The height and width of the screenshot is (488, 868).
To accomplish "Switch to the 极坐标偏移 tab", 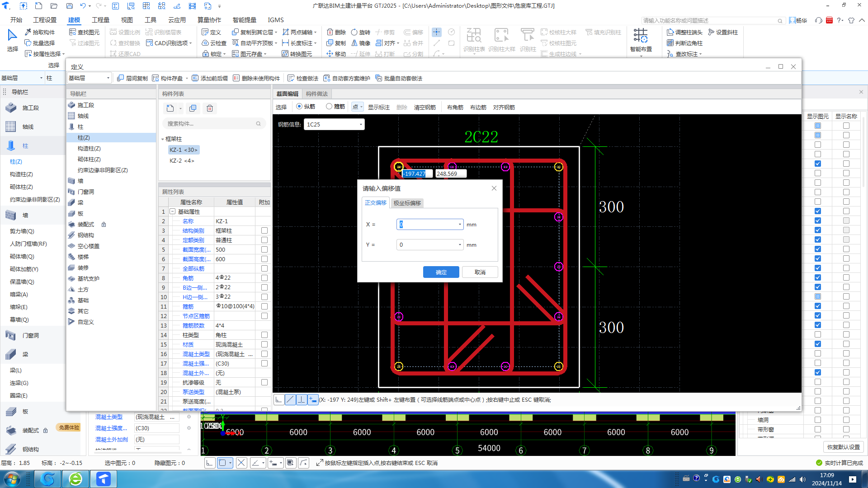I will tap(407, 203).
